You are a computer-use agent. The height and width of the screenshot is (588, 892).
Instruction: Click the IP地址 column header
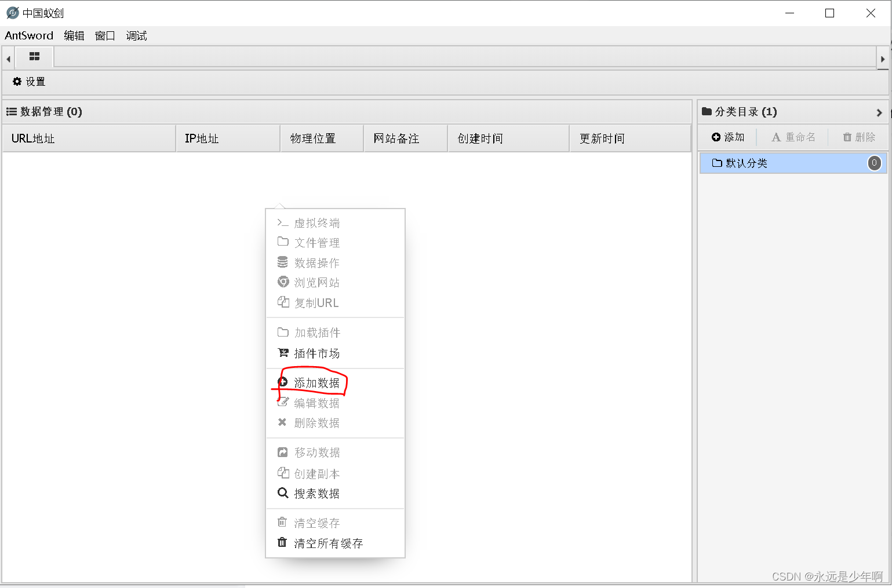(228, 138)
